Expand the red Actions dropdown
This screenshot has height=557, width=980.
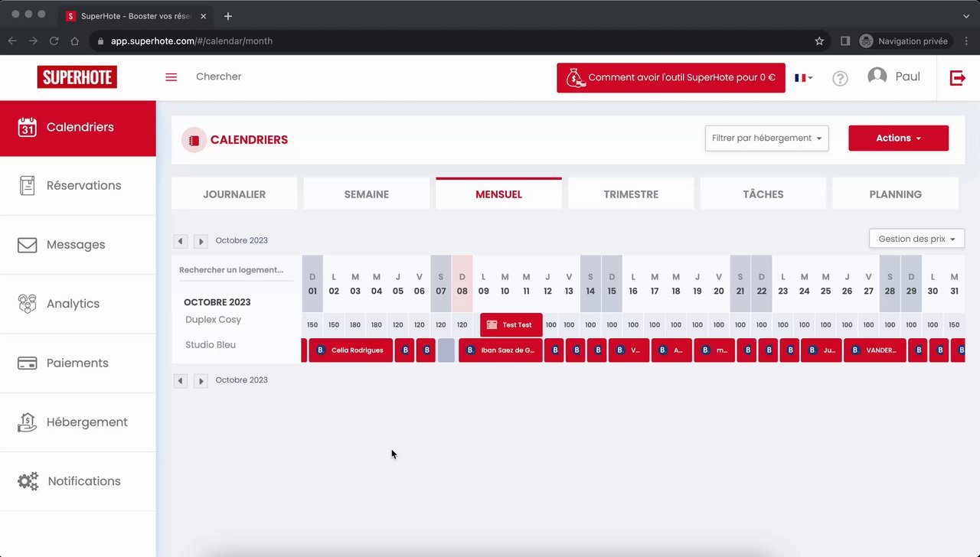click(x=898, y=138)
